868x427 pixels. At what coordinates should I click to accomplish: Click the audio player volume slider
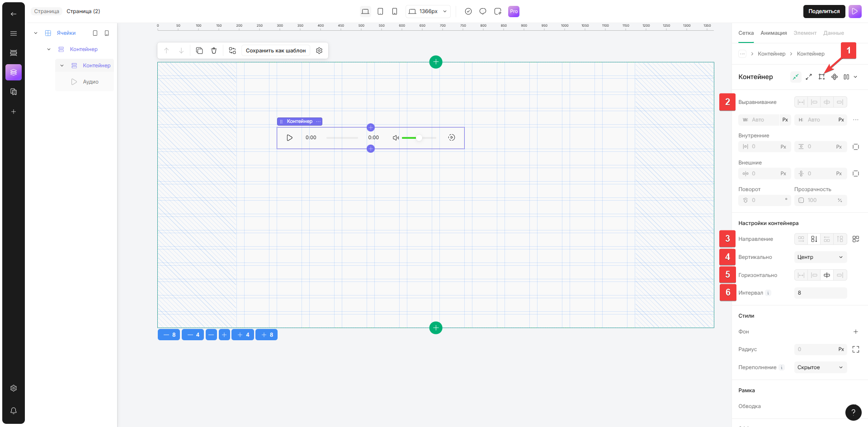pos(419,138)
